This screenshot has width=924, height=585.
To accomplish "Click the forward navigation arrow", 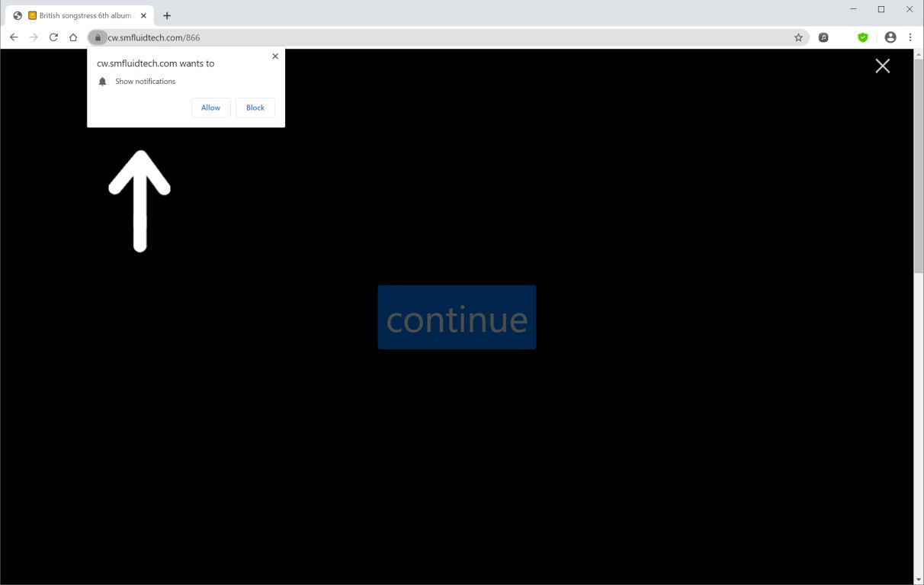I will point(34,37).
